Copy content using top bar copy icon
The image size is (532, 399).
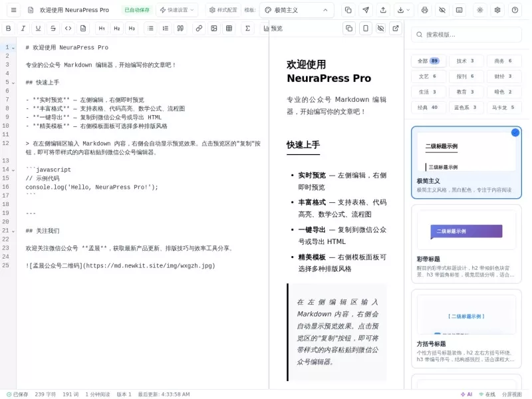(x=348, y=10)
